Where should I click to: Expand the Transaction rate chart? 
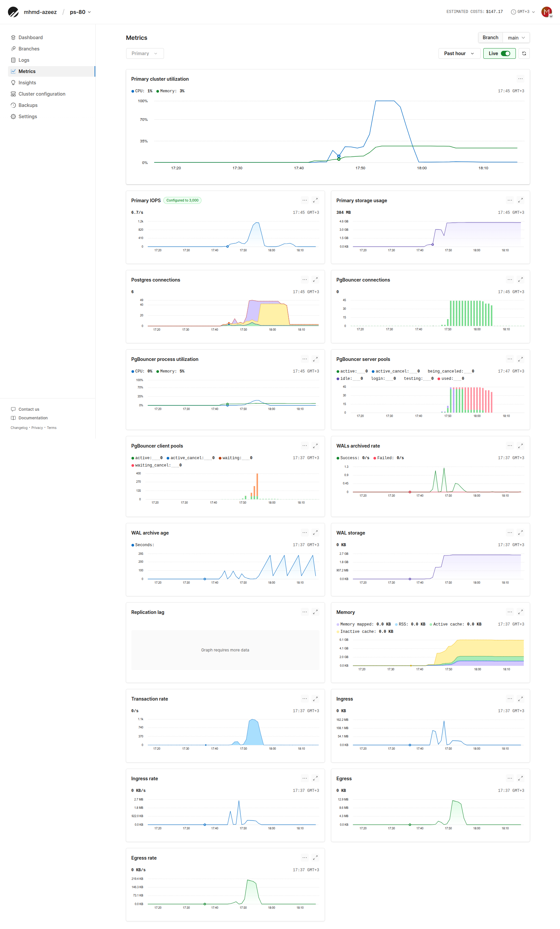[x=315, y=699]
